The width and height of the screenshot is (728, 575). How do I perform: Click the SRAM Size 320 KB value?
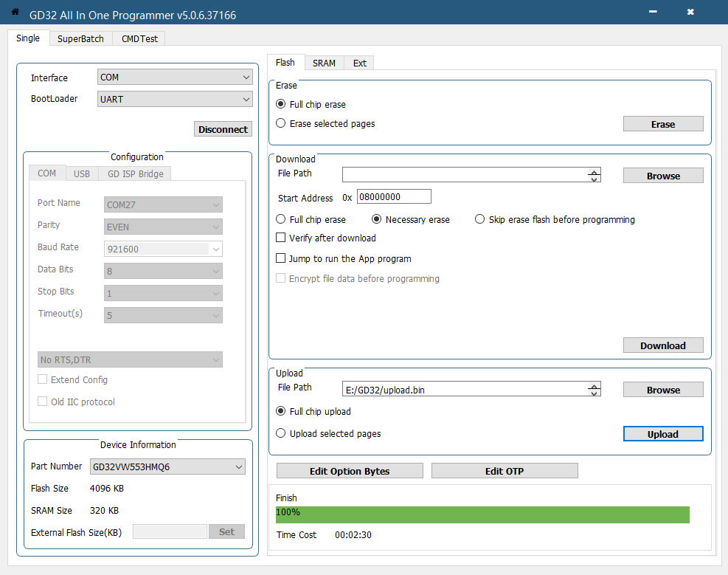104,511
